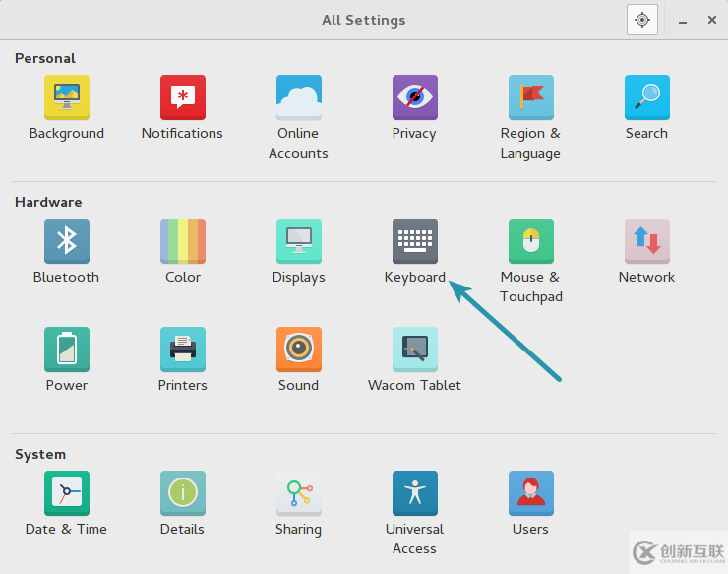The height and width of the screenshot is (574, 728).
Task: Open the Bluetooth settings icon
Action: click(67, 241)
